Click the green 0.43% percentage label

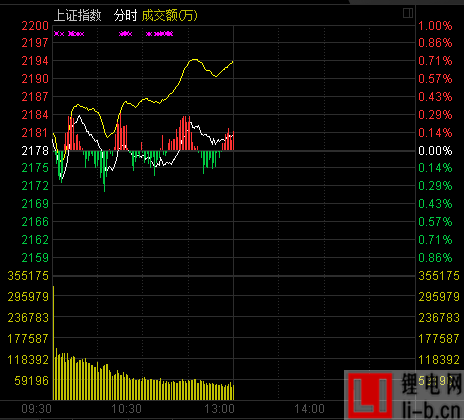tap(435, 204)
